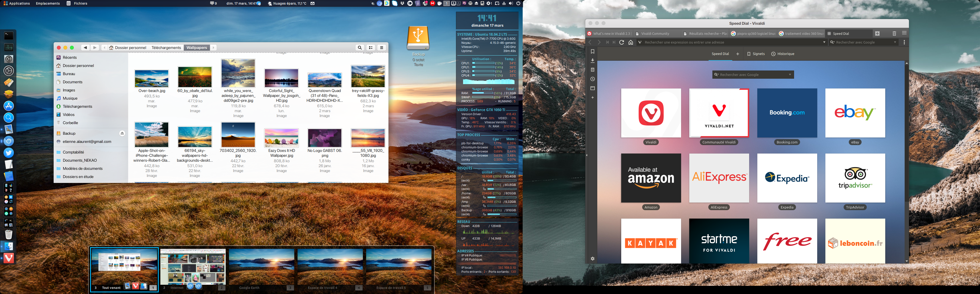
Task: Click Dossier personnel in the path bar
Action: (128, 48)
